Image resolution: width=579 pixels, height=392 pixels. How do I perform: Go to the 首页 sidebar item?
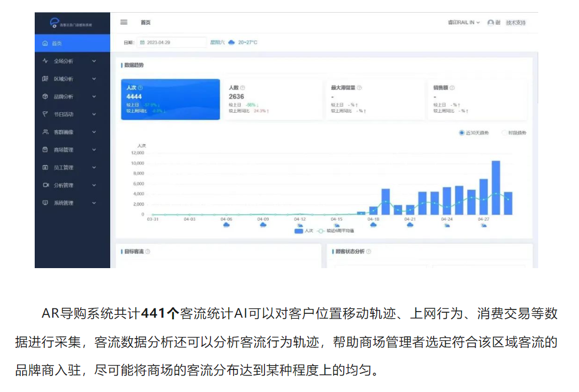point(57,43)
